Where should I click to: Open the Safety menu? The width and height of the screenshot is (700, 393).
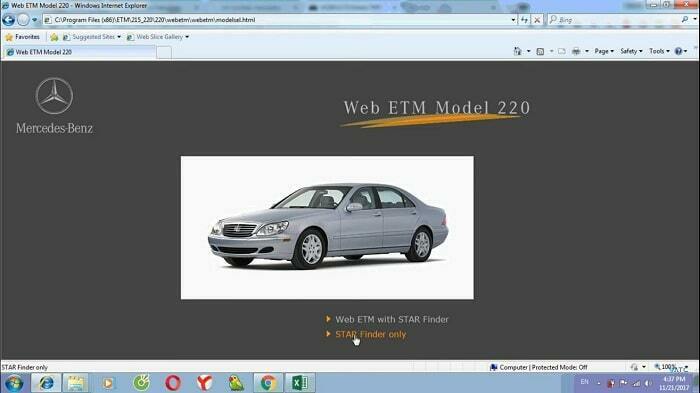(x=631, y=51)
